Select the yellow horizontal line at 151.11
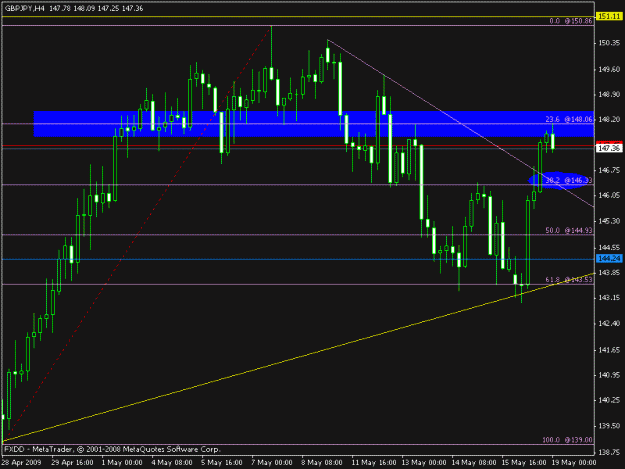 pyautogui.click(x=298, y=17)
